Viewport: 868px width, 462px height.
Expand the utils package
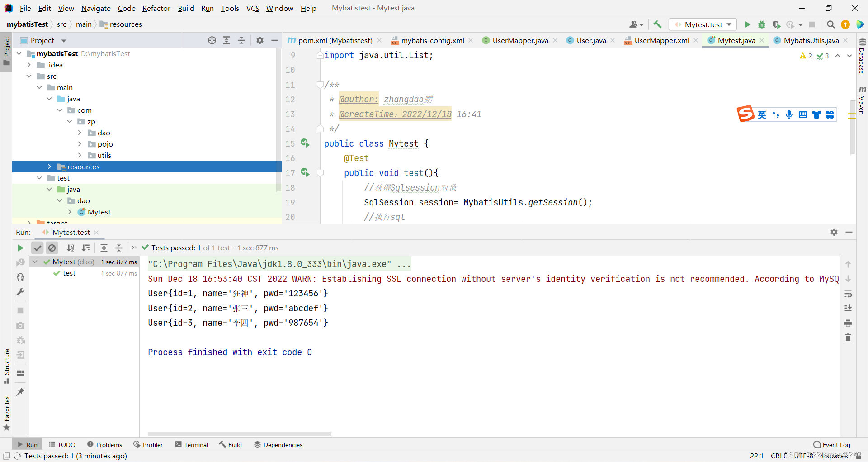(x=80, y=155)
